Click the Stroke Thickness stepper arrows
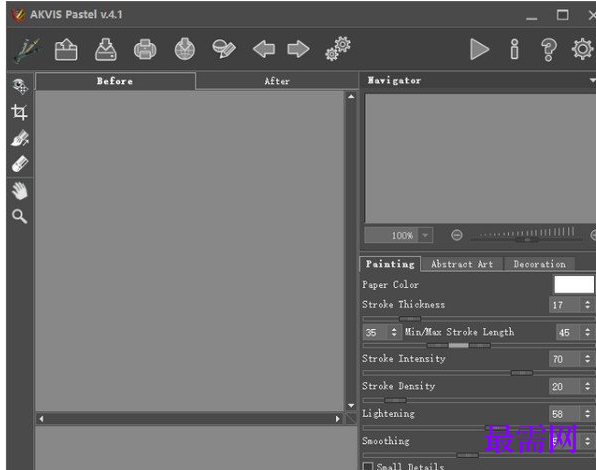Screen dimensions: 596x470 click(x=588, y=305)
